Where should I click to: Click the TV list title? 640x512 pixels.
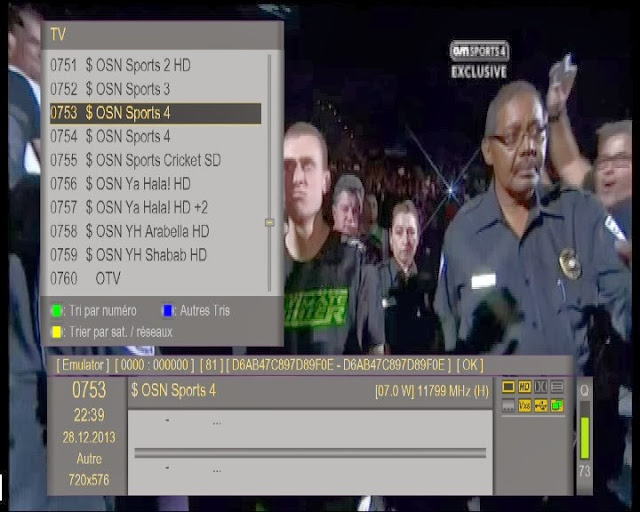click(58, 35)
